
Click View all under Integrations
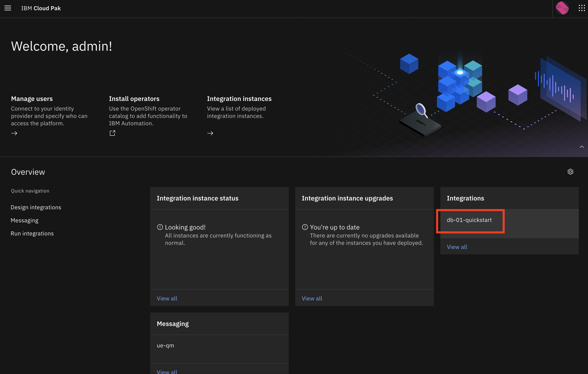click(457, 247)
